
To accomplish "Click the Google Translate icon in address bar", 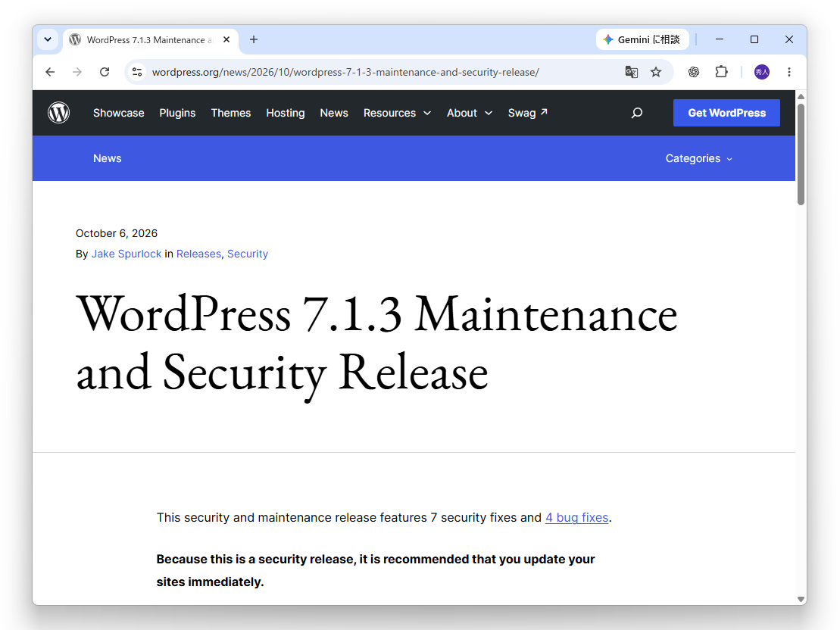I will coord(632,72).
